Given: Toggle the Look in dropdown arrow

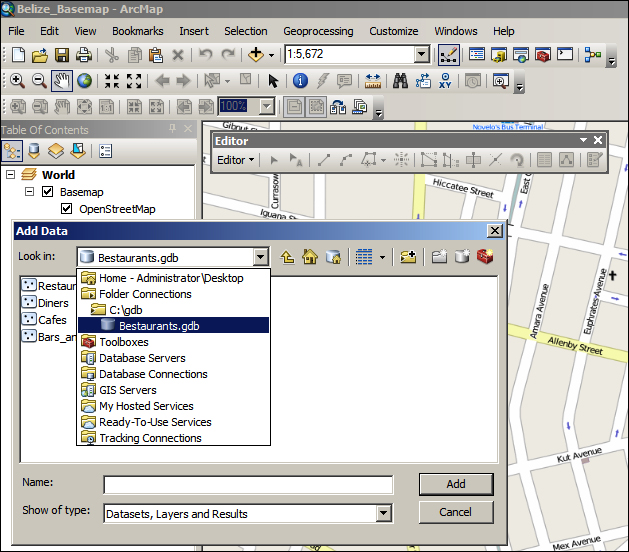Looking at the screenshot, I should [261, 257].
